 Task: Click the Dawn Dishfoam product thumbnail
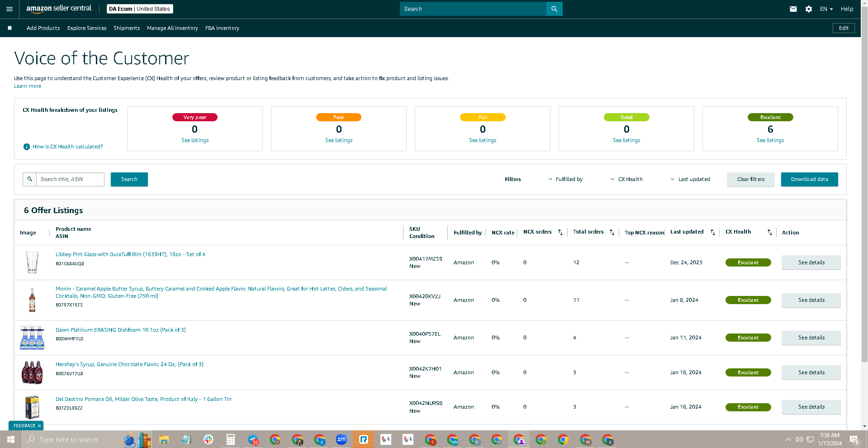[32, 338]
